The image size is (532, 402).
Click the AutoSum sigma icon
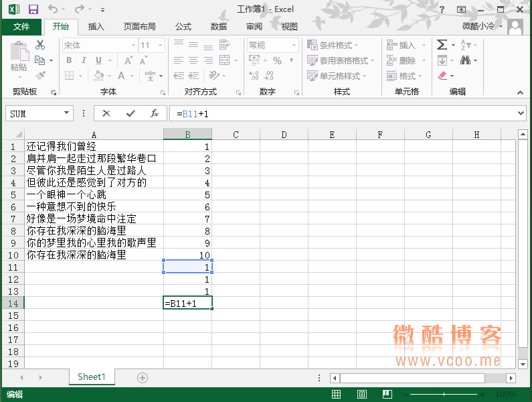click(442, 45)
